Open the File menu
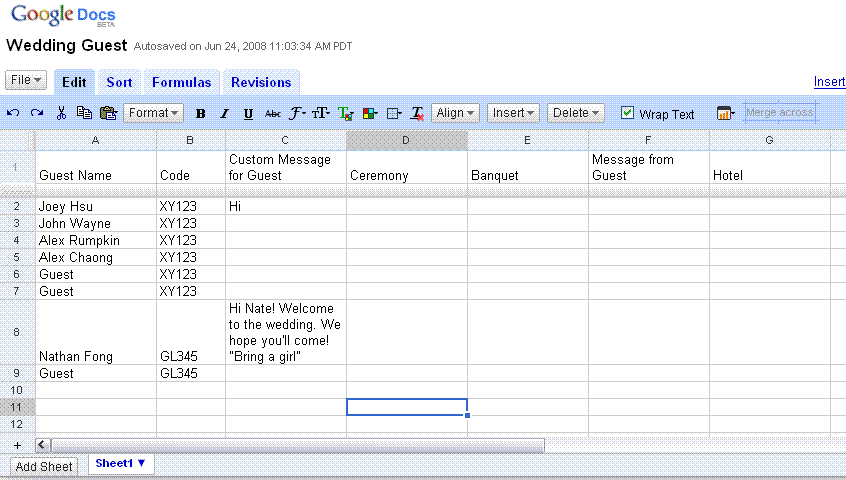This screenshot has width=846, height=480. 26,80
